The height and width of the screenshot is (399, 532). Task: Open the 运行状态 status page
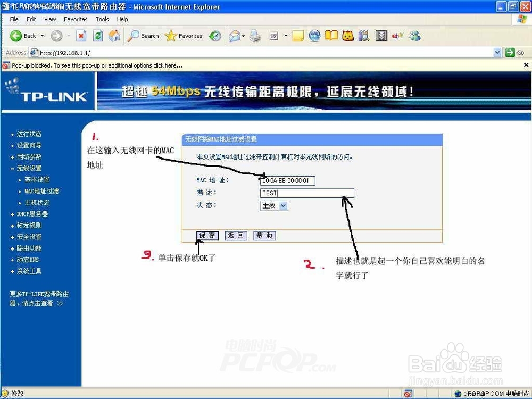pos(29,134)
